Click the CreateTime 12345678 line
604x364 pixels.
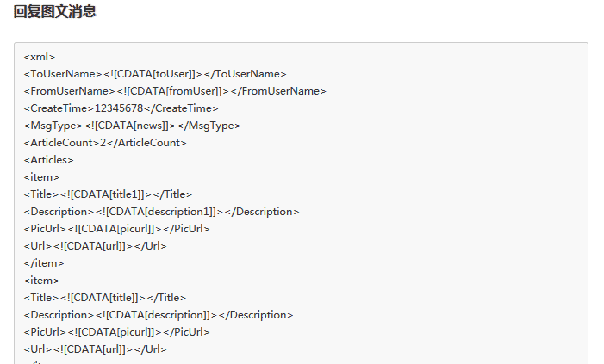121,108
